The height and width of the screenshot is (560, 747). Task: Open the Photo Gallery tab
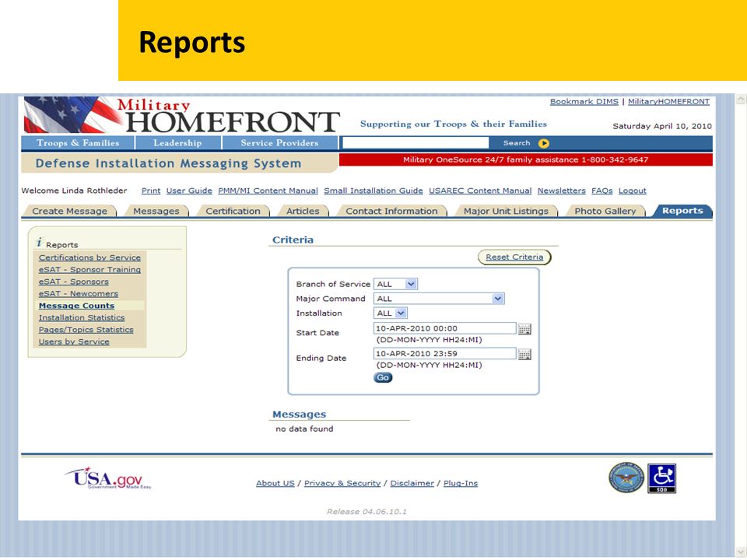click(605, 211)
